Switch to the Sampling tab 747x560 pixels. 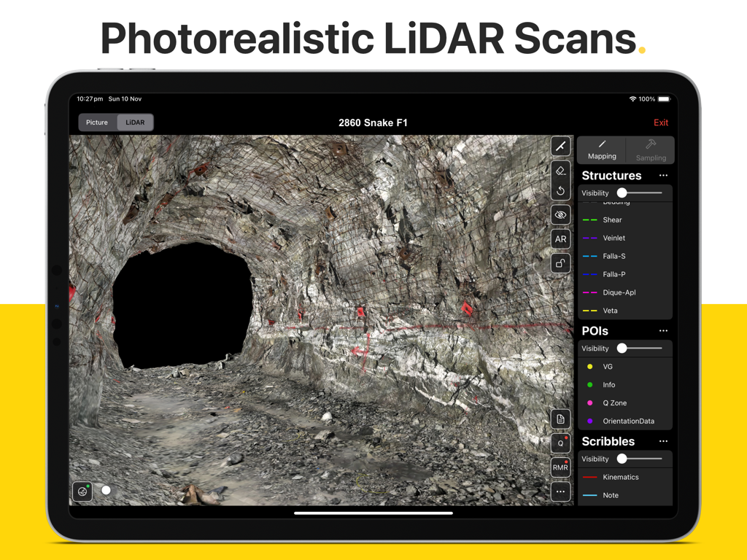point(650,151)
